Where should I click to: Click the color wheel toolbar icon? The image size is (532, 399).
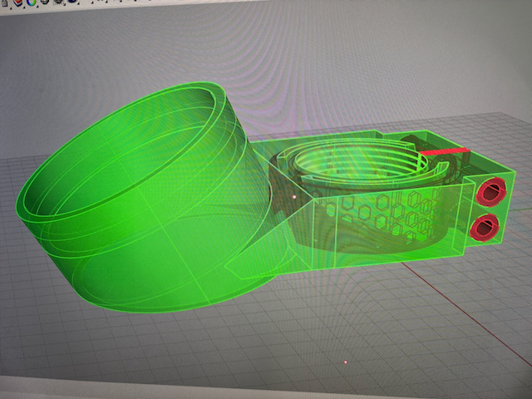[x=32, y=2]
